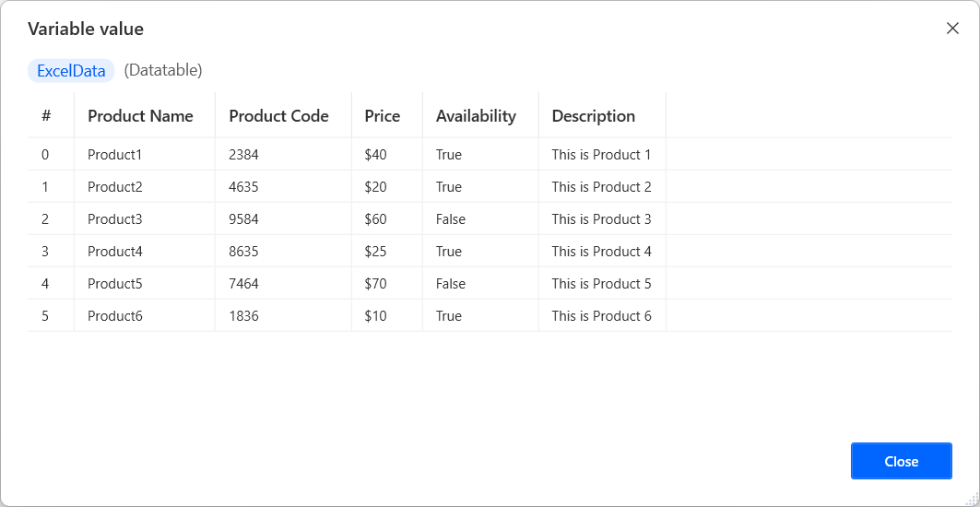Image resolution: width=980 pixels, height=507 pixels.
Task: Click the Product Name column header
Action: tap(140, 116)
